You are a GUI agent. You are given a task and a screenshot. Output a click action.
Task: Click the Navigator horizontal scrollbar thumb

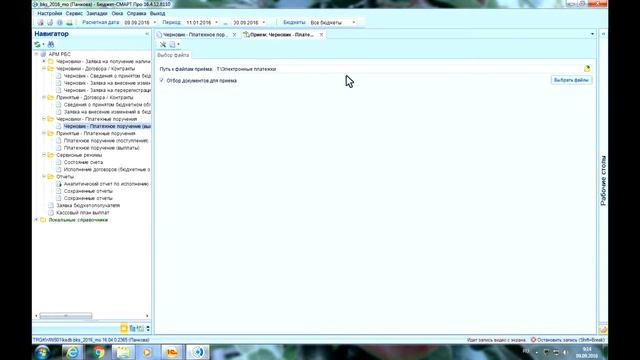[66, 316]
